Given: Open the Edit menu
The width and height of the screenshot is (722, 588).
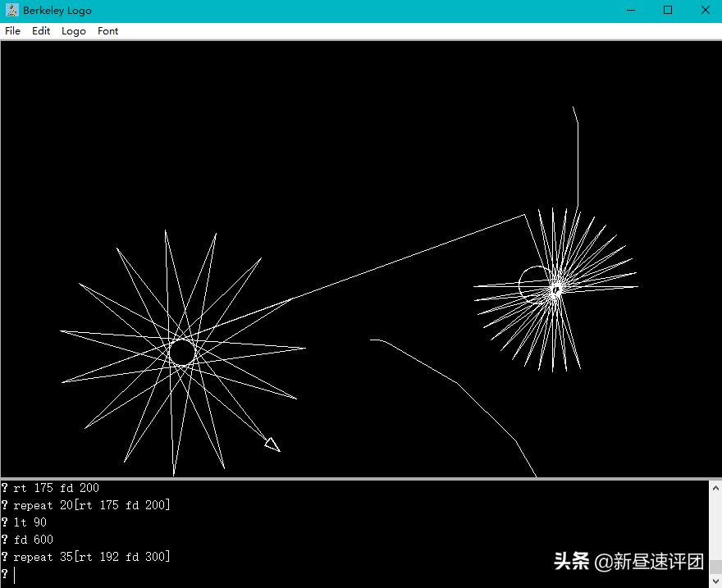Looking at the screenshot, I should pyautogui.click(x=41, y=31).
